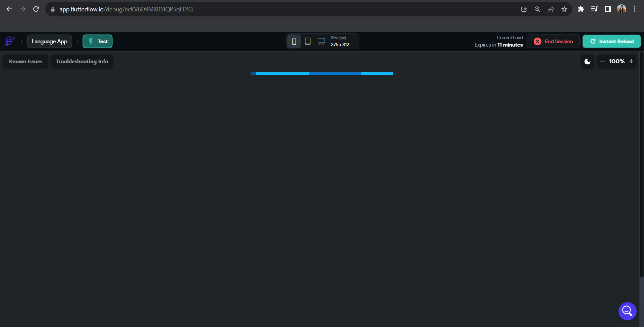
Task: Switch to Troubleshooting Info
Action: [x=82, y=61]
